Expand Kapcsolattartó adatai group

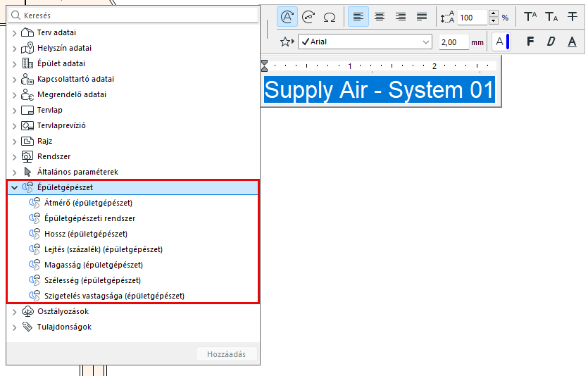[14, 80]
